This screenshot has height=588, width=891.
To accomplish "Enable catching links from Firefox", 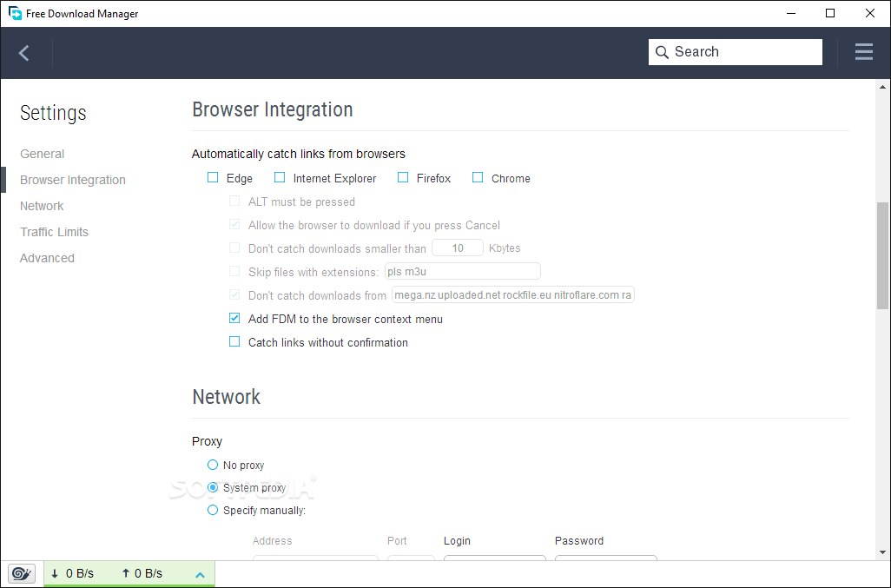I will coord(403,178).
